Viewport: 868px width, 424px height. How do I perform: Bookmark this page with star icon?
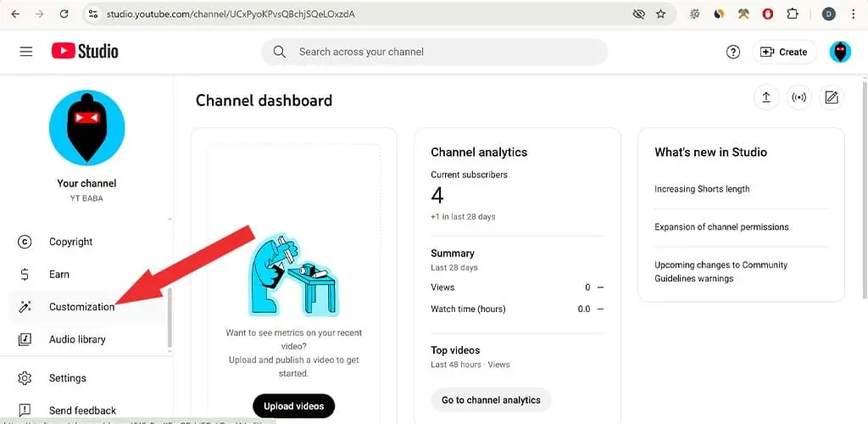tap(660, 14)
